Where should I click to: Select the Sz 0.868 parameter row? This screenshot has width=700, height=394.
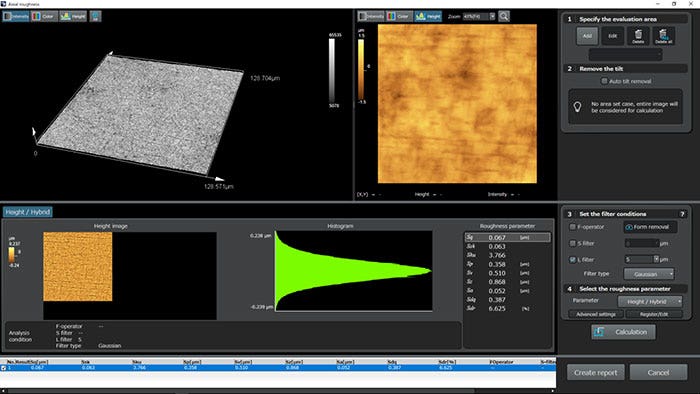(x=507, y=282)
